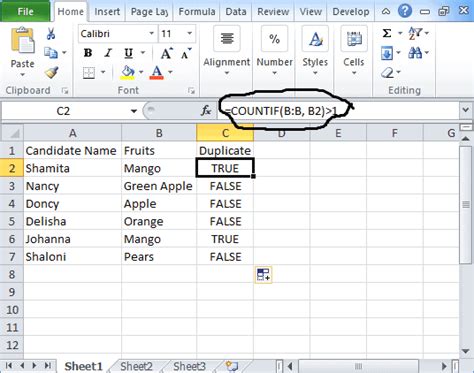Select the Format Painter brush
Image resolution: width=474 pixels, height=373 pixels.
pos(52,72)
